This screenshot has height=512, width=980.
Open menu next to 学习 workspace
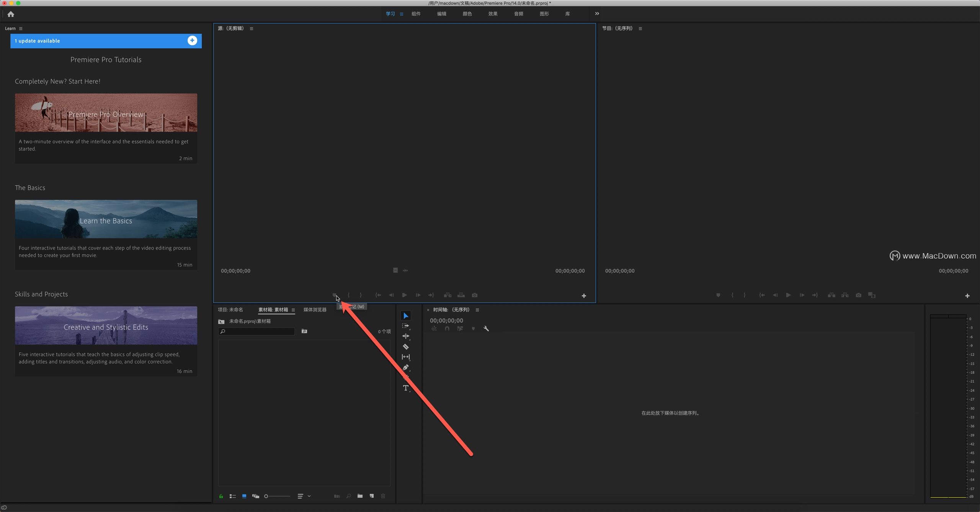point(402,14)
